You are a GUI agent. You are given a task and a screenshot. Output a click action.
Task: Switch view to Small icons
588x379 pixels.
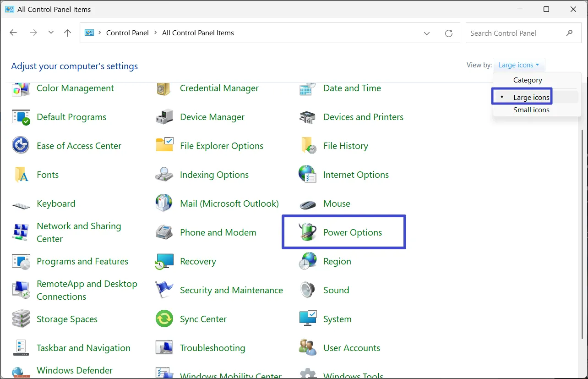click(x=531, y=110)
